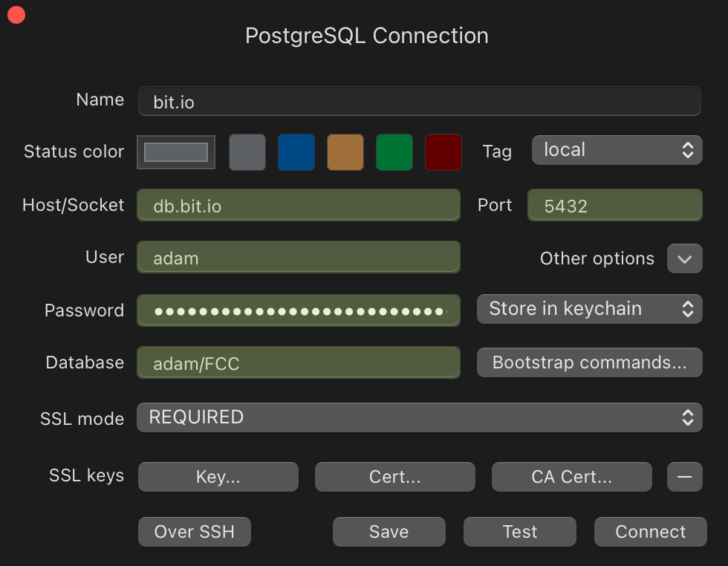
Task: Open the Bootstrap commands dialog
Action: pos(590,362)
